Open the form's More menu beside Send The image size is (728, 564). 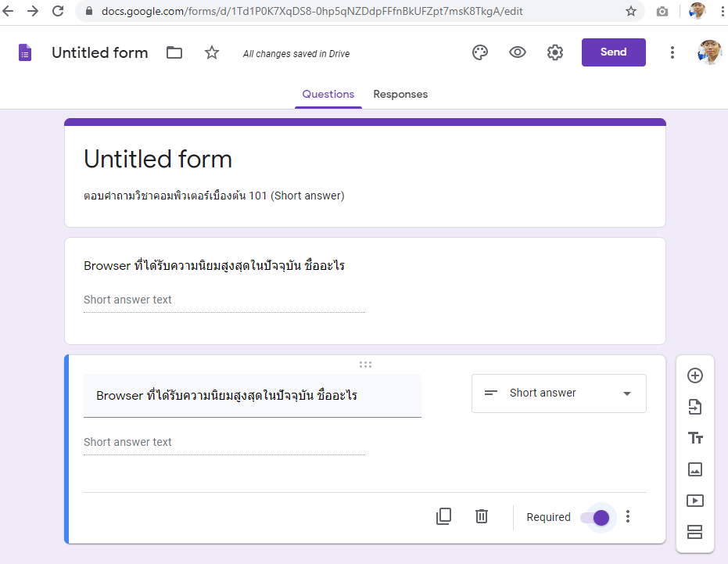pyautogui.click(x=672, y=52)
